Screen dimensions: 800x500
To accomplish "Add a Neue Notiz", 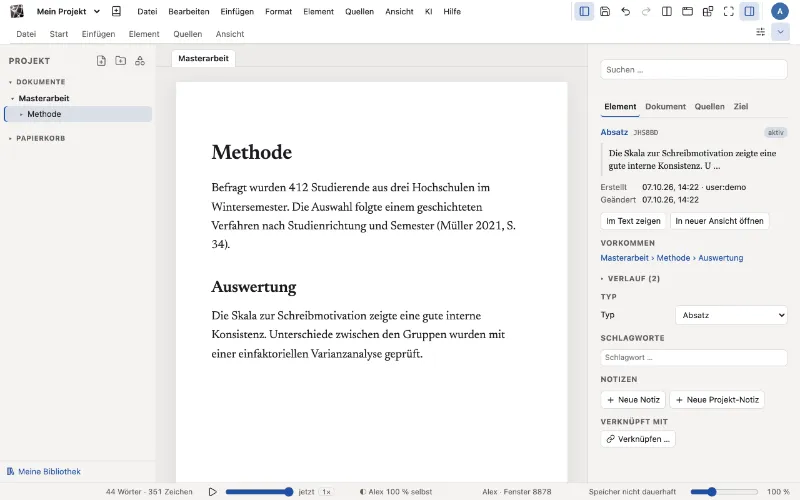I will 633,400.
